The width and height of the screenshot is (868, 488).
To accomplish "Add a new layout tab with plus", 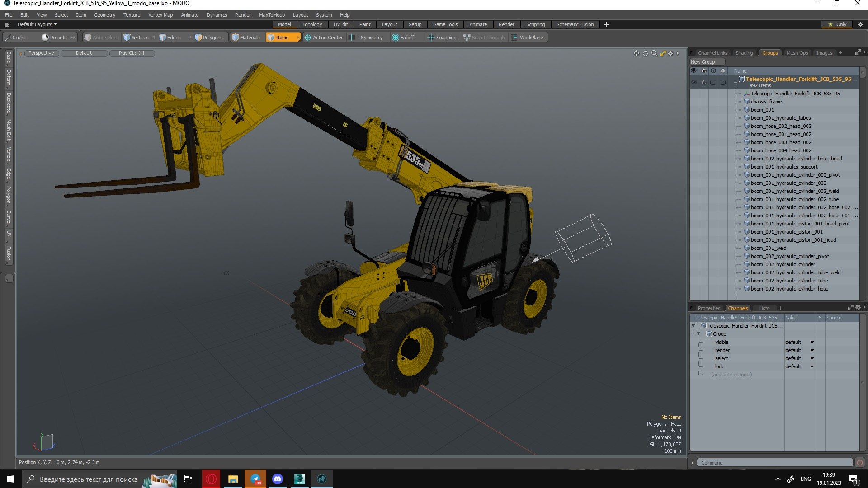I will (x=606, y=24).
